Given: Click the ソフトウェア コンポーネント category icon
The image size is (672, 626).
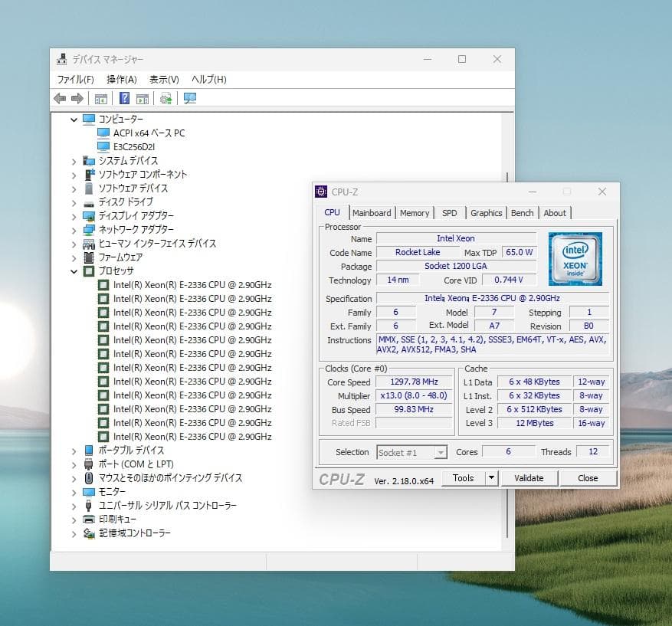Looking at the screenshot, I should coord(89,175).
